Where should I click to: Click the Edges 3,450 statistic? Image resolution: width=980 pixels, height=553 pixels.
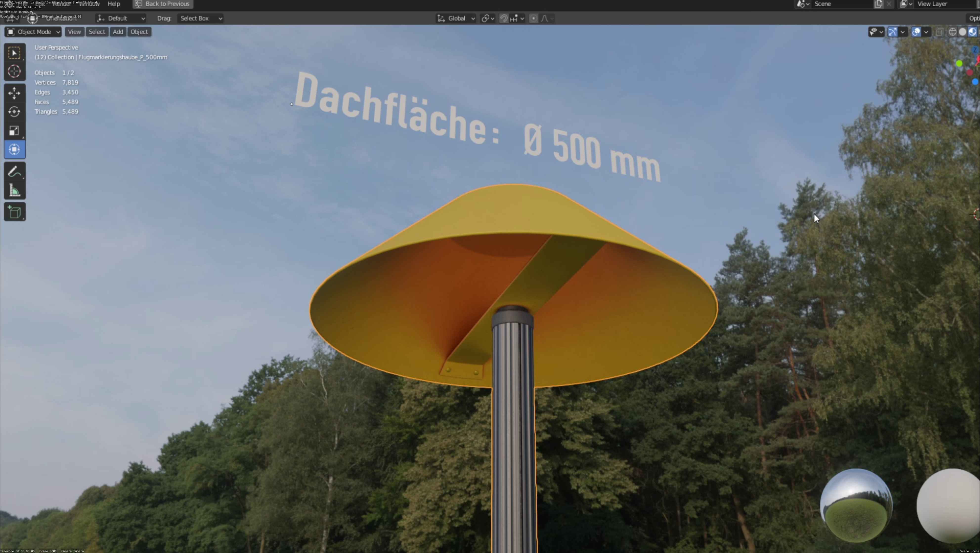point(56,92)
